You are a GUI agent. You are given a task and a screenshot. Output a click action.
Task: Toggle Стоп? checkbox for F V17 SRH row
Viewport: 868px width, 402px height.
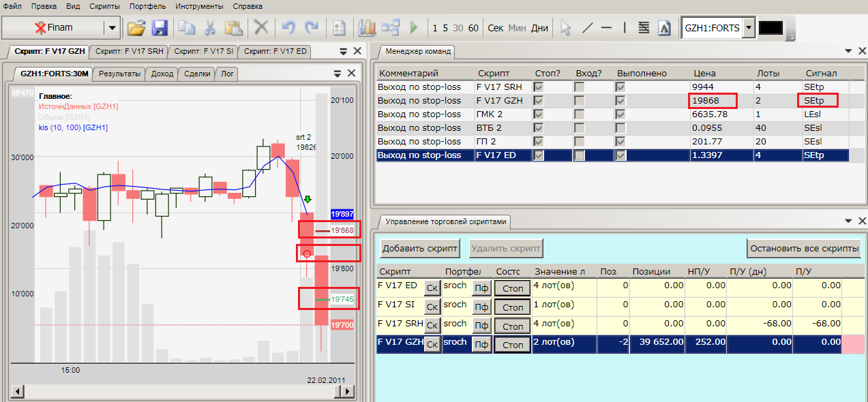coord(539,87)
